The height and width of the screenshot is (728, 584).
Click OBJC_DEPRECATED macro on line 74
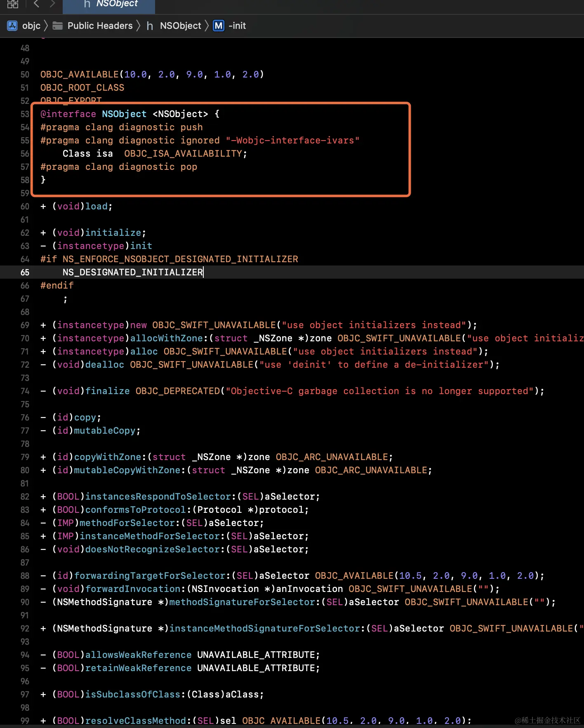click(178, 391)
